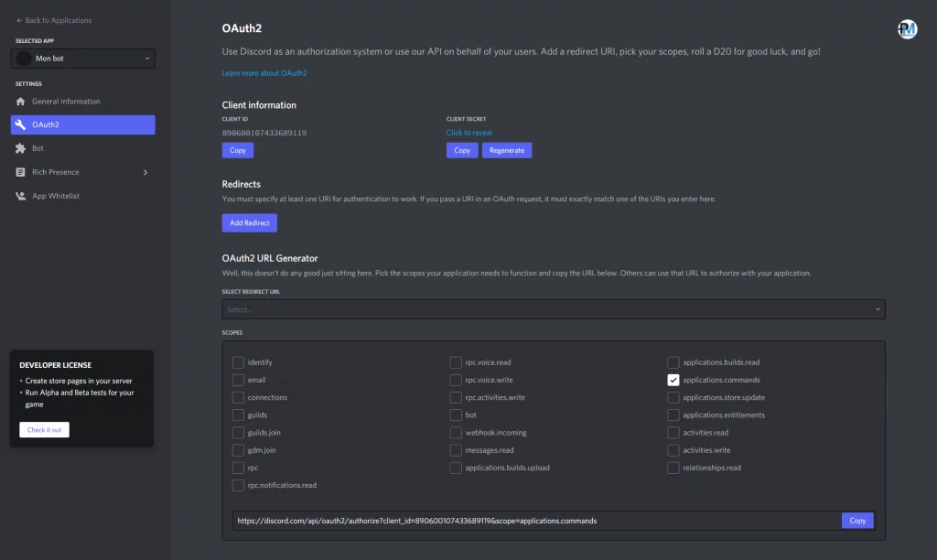Enable the bot scope checkbox
The height and width of the screenshot is (560, 937).
tap(456, 415)
